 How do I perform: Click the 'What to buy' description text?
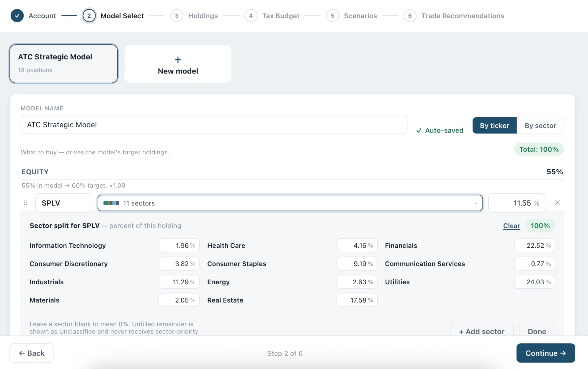pos(95,152)
